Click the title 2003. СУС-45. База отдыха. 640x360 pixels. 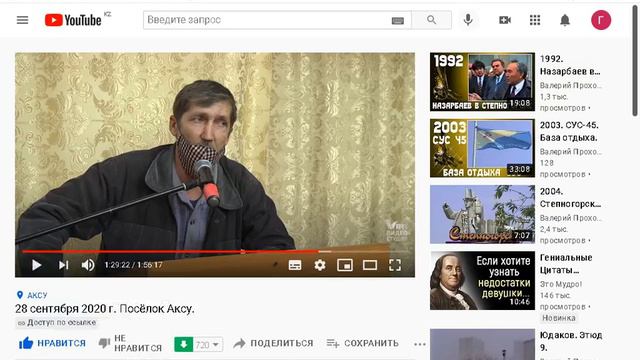[x=569, y=131]
